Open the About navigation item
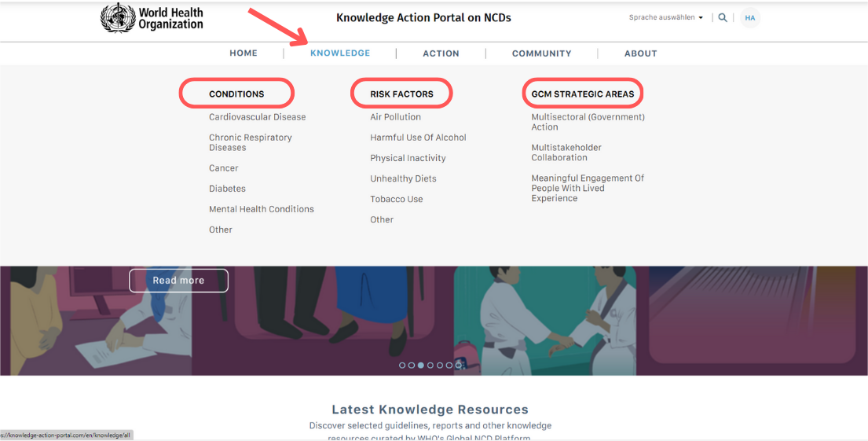Viewport: 868px width, 441px height. (x=640, y=53)
